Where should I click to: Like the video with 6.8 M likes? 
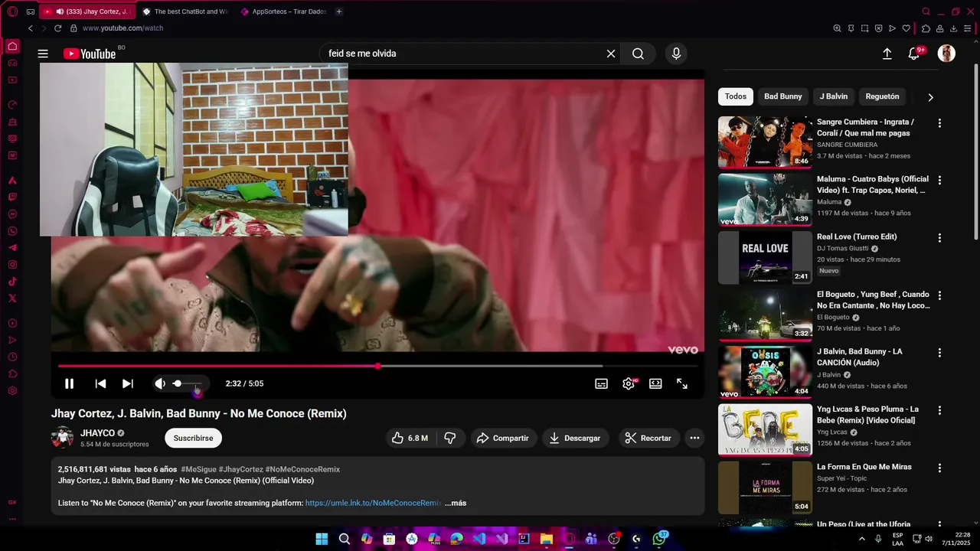(x=410, y=438)
